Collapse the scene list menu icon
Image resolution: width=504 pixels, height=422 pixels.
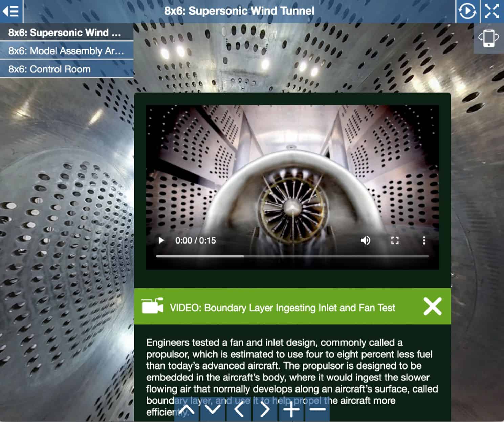click(x=11, y=11)
